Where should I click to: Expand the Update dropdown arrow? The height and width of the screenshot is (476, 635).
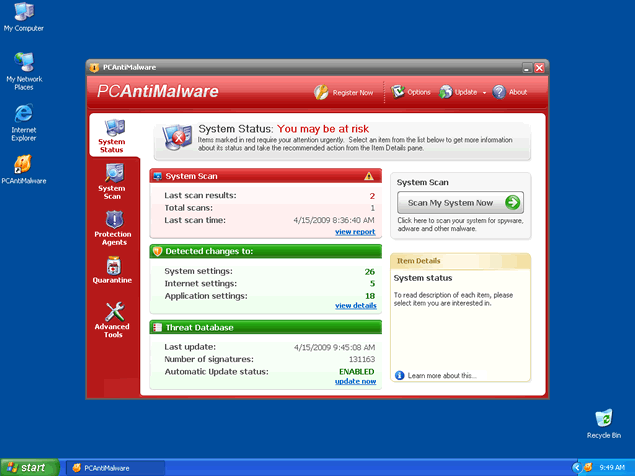[484, 93]
